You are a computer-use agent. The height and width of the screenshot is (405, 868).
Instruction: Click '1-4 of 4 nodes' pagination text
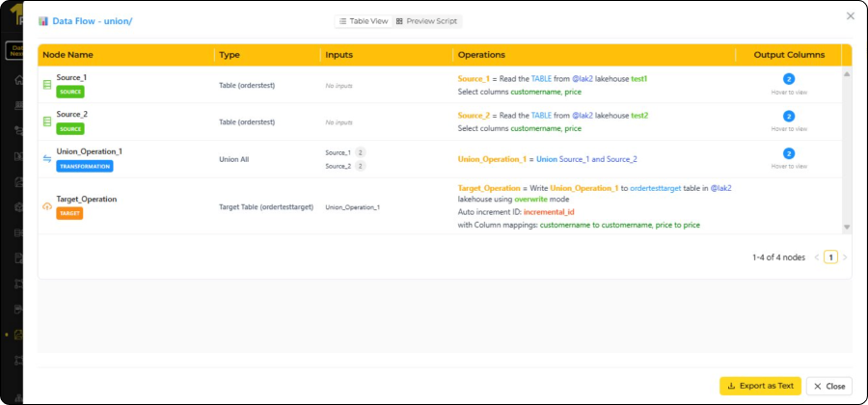point(778,257)
